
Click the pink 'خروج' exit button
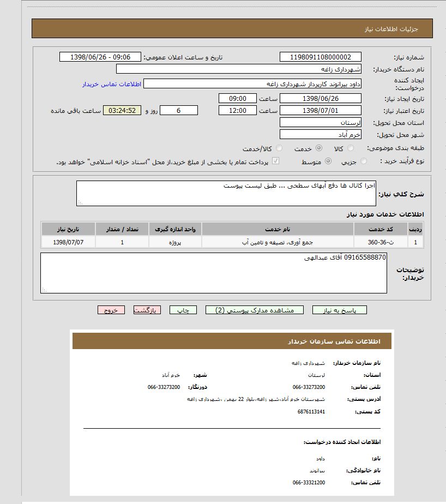click(111, 310)
